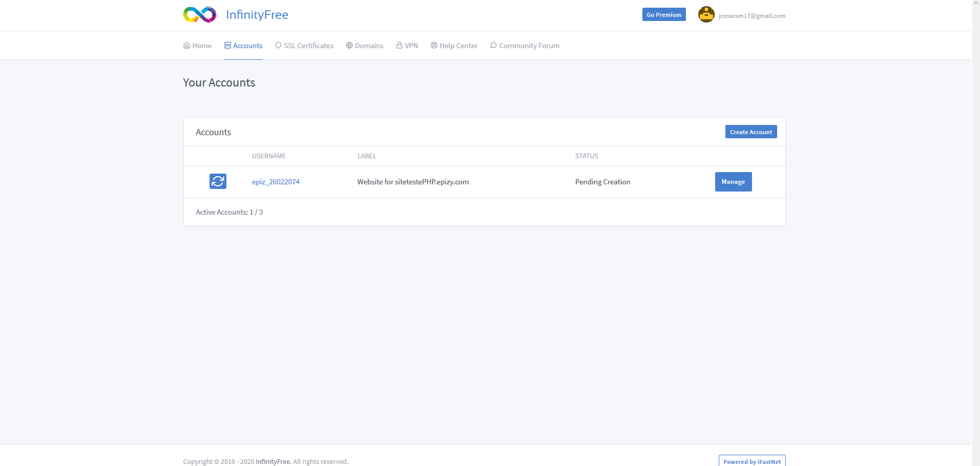Viewport: 980px width, 466px height.
Task: Click the VPN padlock icon
Action: point(399,45)
